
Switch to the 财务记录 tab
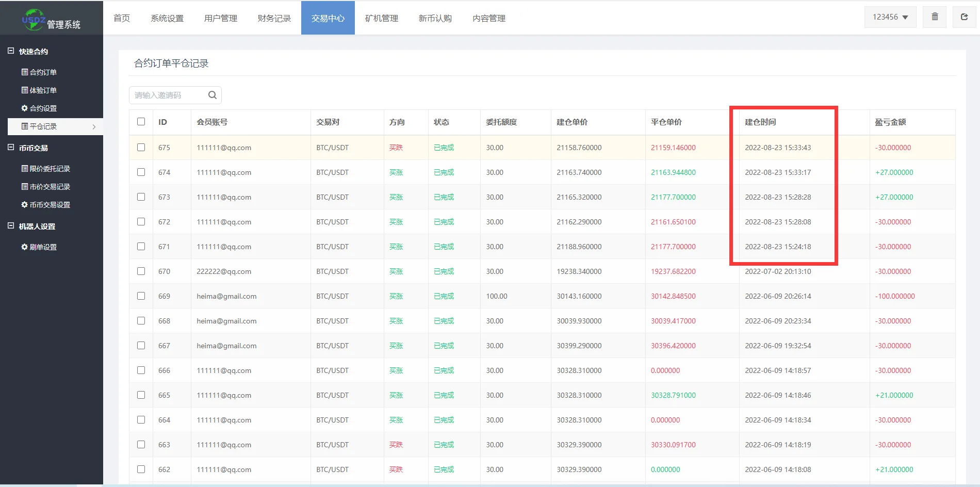point(274,18)
